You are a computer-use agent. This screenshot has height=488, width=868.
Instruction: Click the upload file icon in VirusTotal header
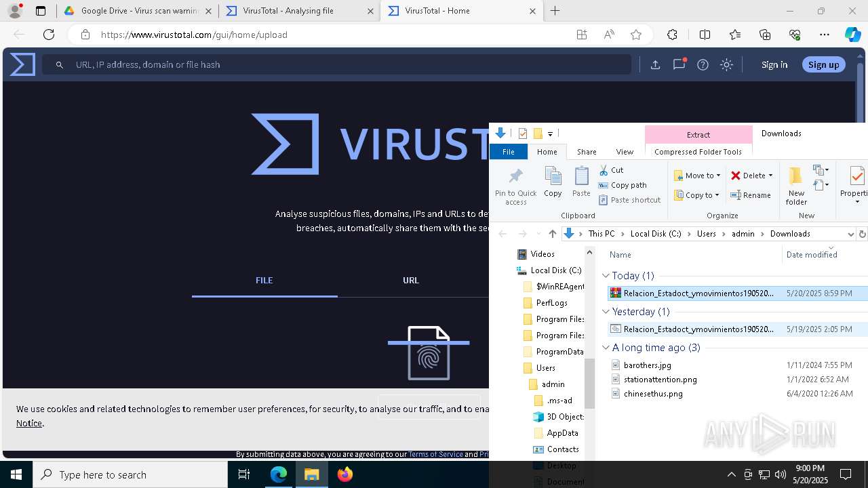[655, 64]
